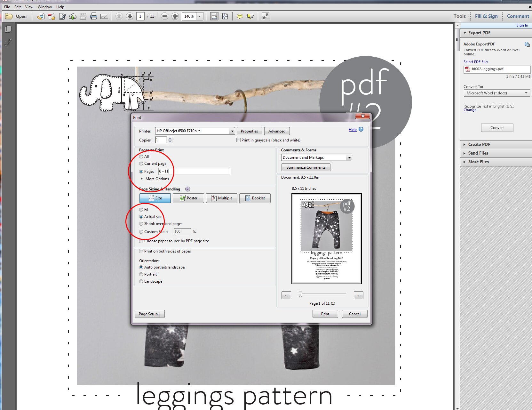Switch to the Fill & Sign tab
The width and height of the screenshot is (532, 410).
tap(486, 16)
